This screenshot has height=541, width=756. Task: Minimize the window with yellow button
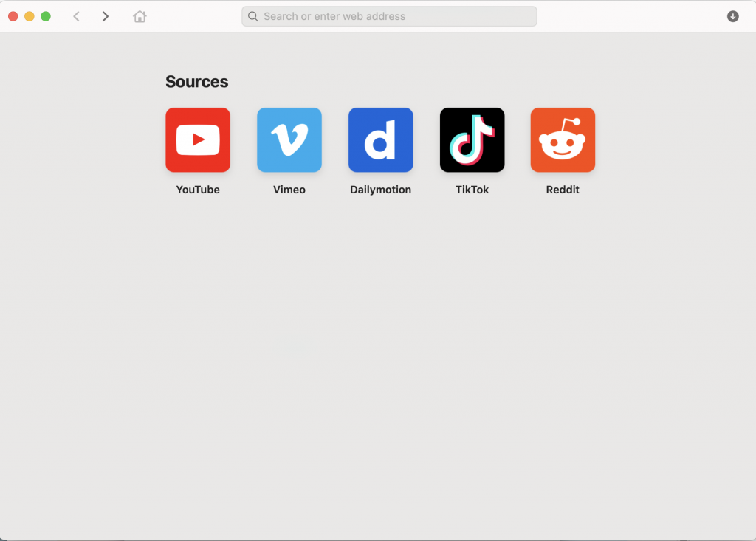click(x=30, y=16)
